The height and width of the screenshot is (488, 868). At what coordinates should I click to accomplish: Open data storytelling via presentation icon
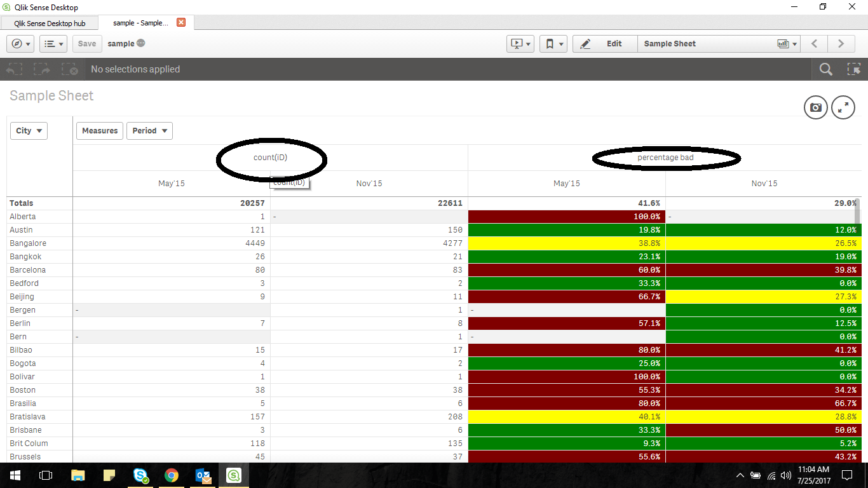point(516,43)
